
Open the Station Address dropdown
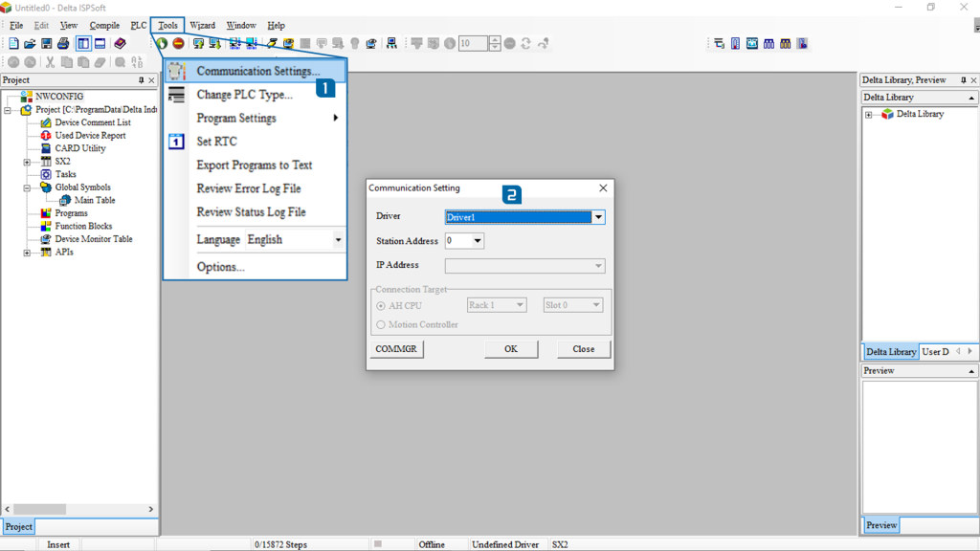477,240
